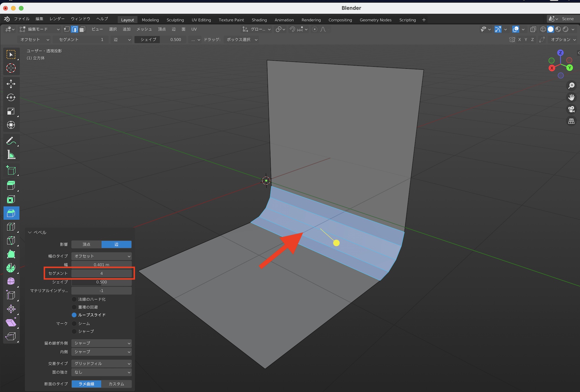This screenshot has height=392, width=580.
Task: Click the 3D cursor tool
Action: click(x=11, y=68)
